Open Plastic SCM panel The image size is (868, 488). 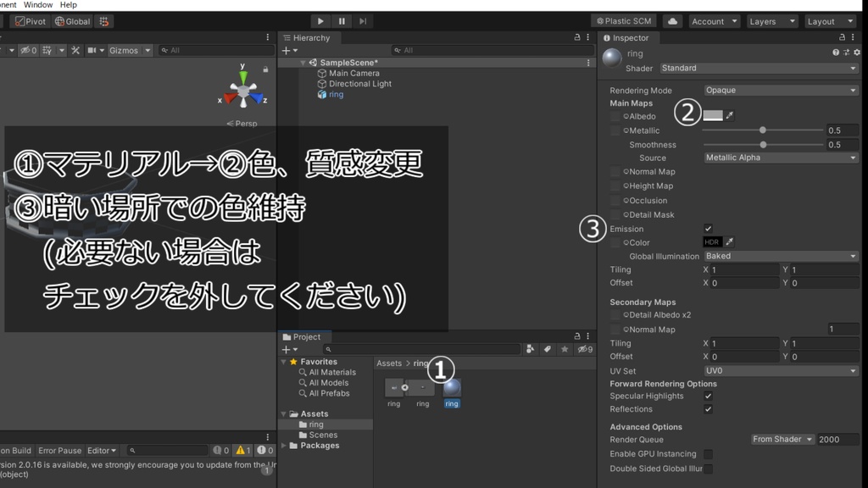pos(623,21)
